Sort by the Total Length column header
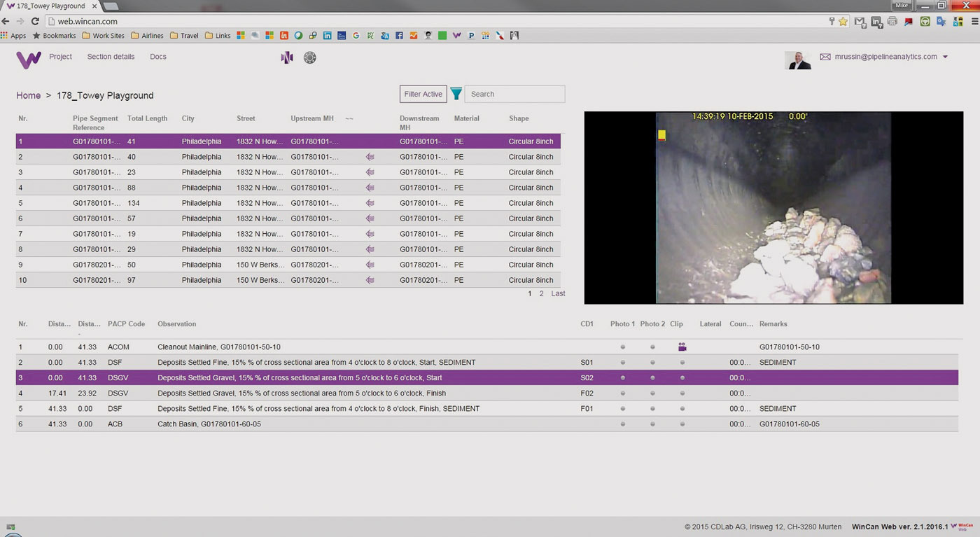 [x=147, y=118]
